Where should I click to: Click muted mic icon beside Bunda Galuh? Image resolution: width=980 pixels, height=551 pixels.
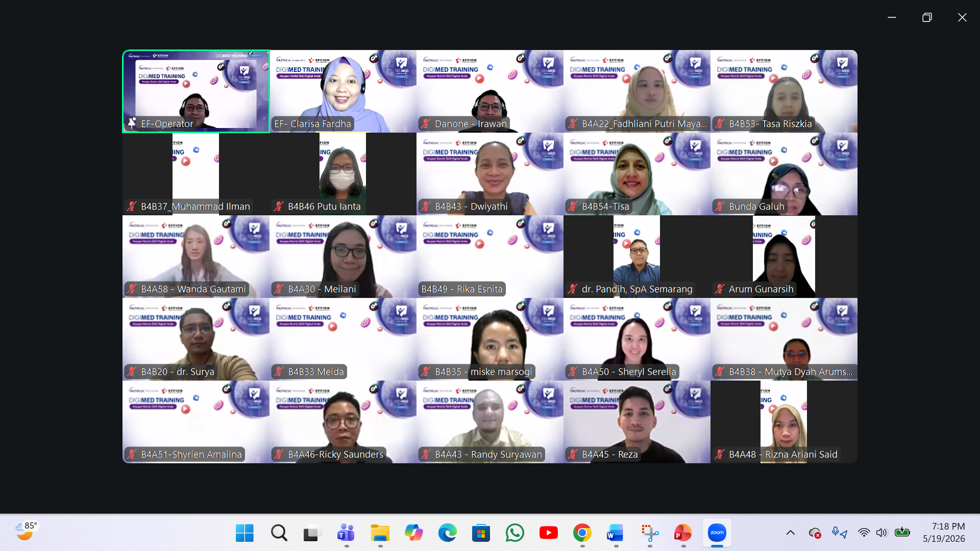720,206
